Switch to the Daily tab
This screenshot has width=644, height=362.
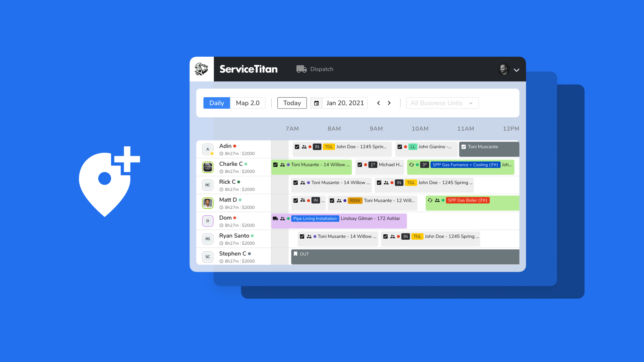[217, 103]
